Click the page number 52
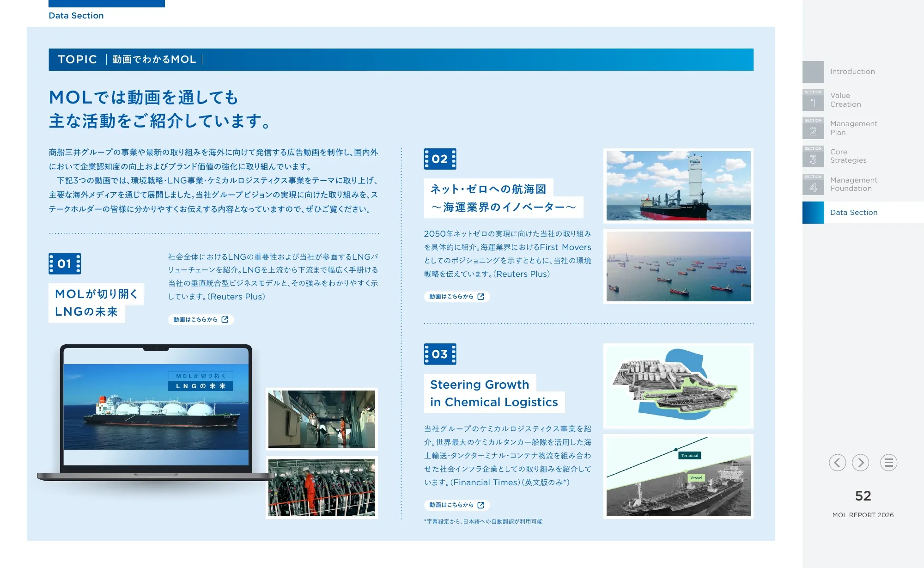924x568 pixels. pos(863,496)
